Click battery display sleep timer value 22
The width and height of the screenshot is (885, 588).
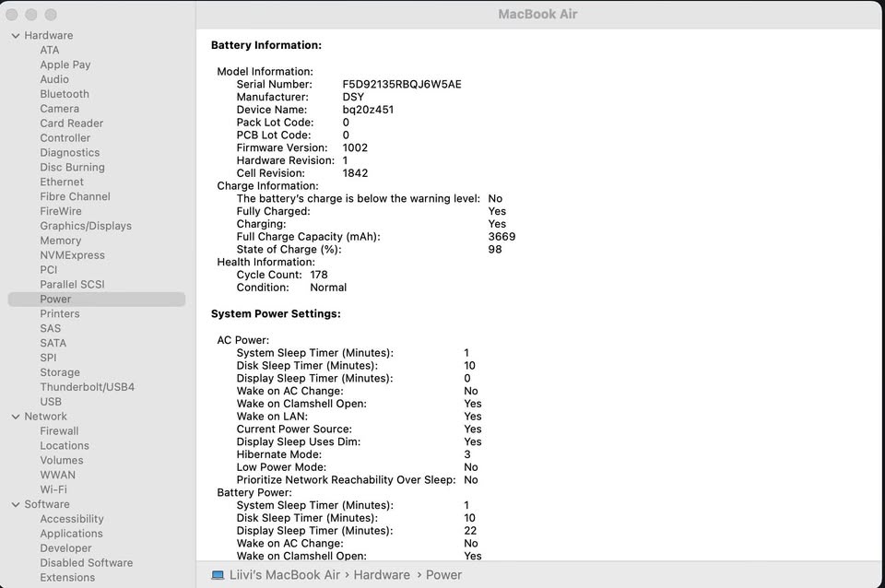[x=470, y=531]
